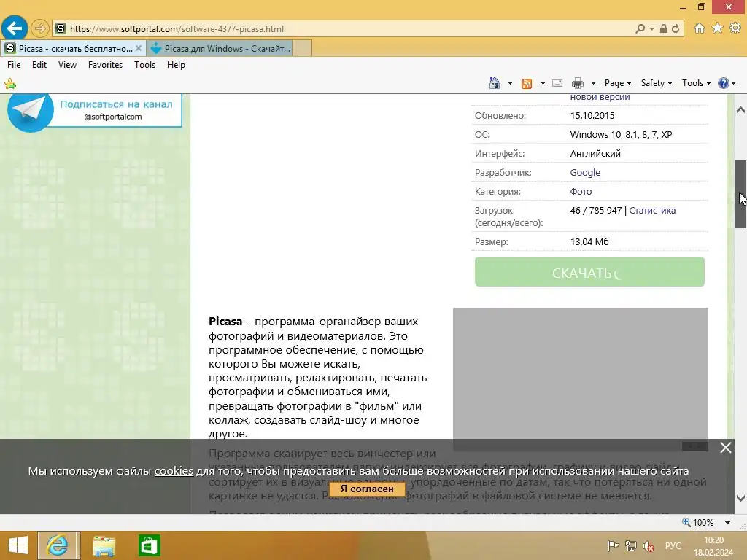Expand the Print dropdown arrow
This screenshot has height=560, width=747.
(593, 83)
